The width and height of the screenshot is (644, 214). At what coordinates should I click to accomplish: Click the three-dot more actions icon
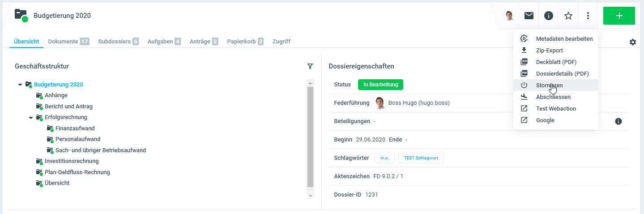pyautogui.click(x=588, y=16)
